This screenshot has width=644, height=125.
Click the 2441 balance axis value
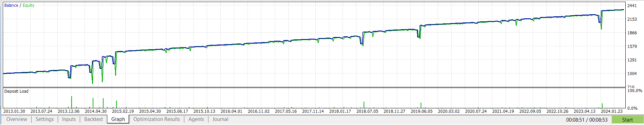coord(632,6)
